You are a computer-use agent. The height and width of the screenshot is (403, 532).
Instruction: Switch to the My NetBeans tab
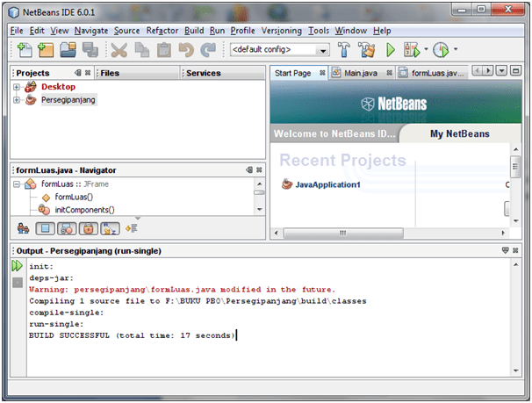459,134
